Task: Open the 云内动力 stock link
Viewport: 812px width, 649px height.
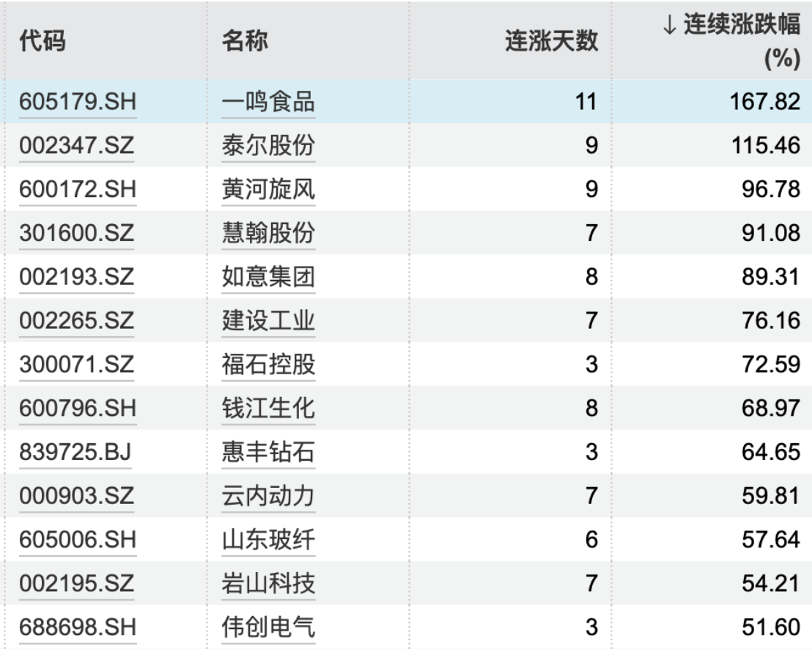Action: pos(268,496)
